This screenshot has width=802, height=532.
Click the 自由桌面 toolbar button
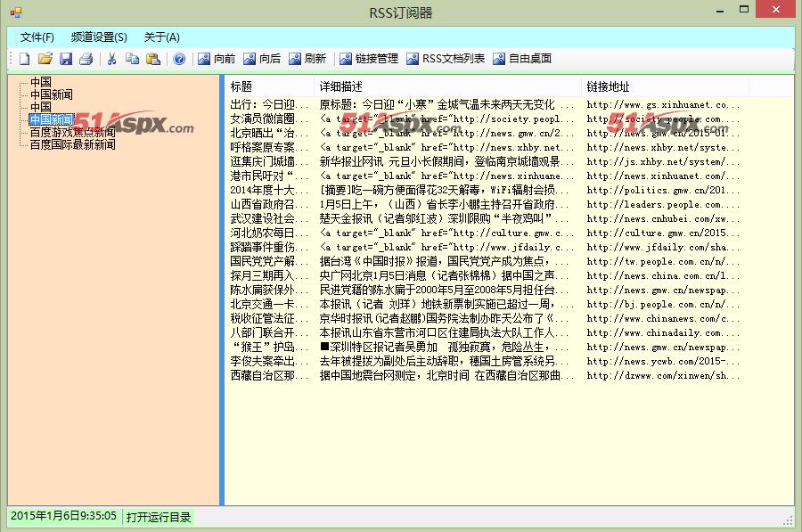[522, 59]
